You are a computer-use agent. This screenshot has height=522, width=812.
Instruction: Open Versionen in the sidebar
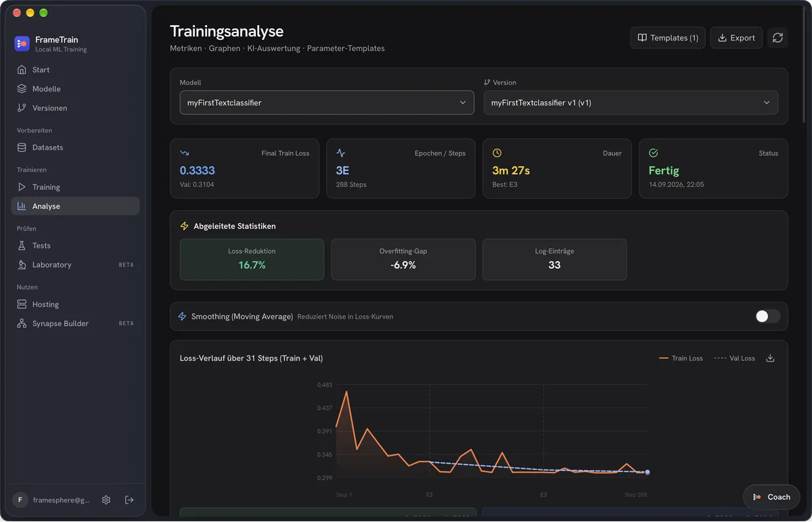click(76, 108)
